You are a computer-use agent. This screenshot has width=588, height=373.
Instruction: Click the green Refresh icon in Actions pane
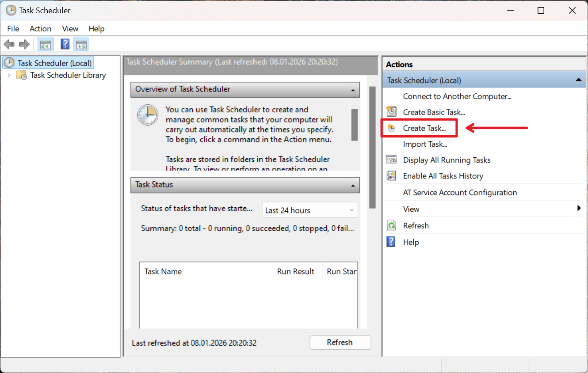391,225
